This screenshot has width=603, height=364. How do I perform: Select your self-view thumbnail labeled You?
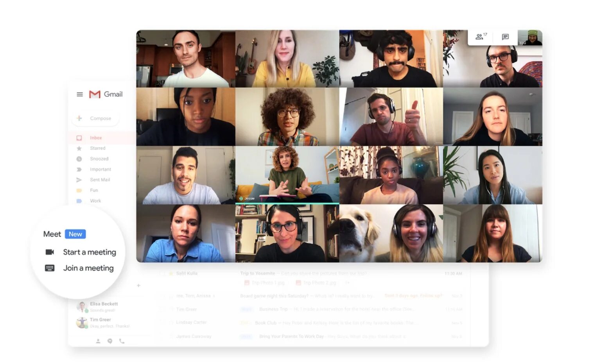(530, 37)
